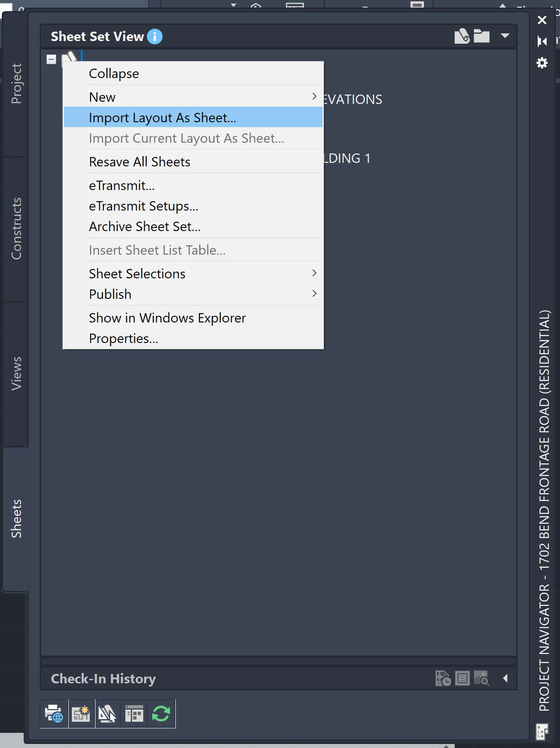Click the gear settings icon on right edge

541,63
